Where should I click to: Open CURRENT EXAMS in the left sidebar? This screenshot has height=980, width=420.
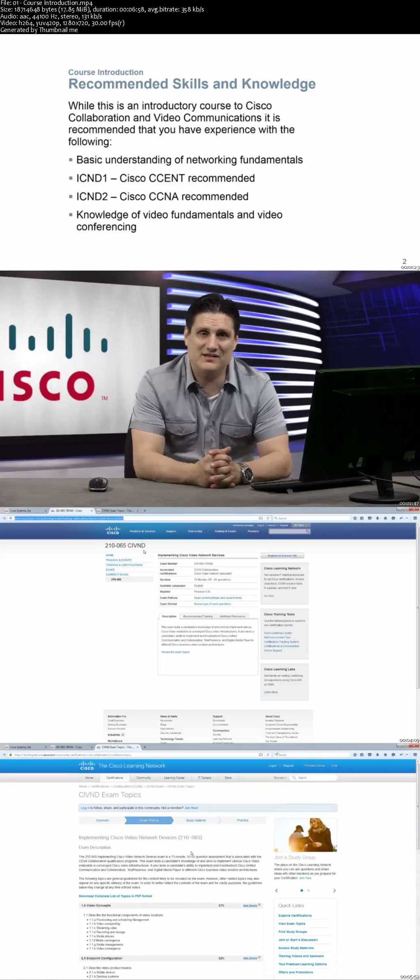point(117,574)
